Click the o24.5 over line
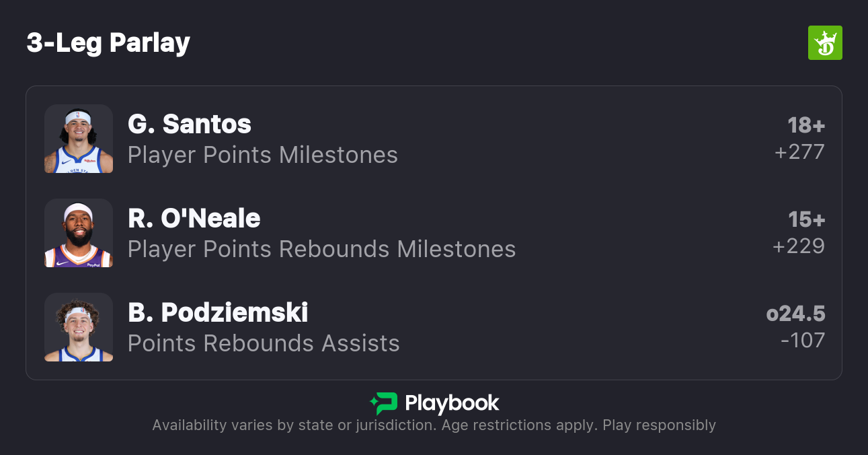 795,314
